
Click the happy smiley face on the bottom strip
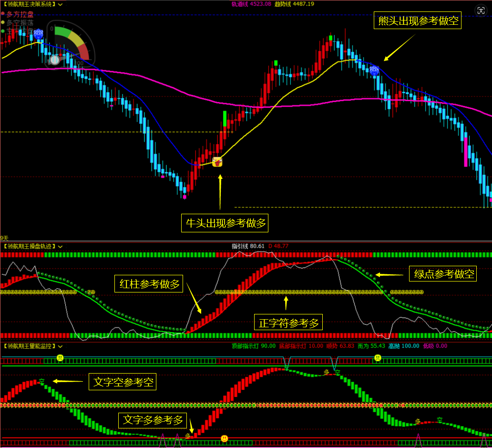(x=224, y=438)
